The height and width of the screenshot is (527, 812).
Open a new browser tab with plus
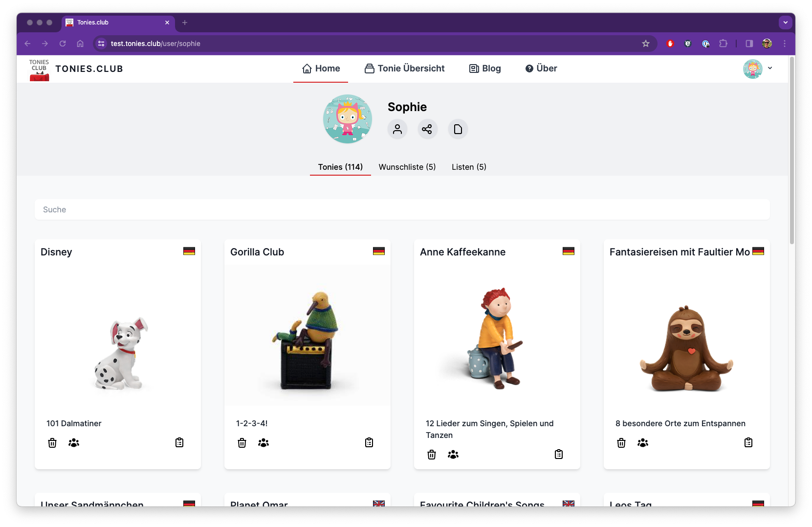click(x=185, y=23)
